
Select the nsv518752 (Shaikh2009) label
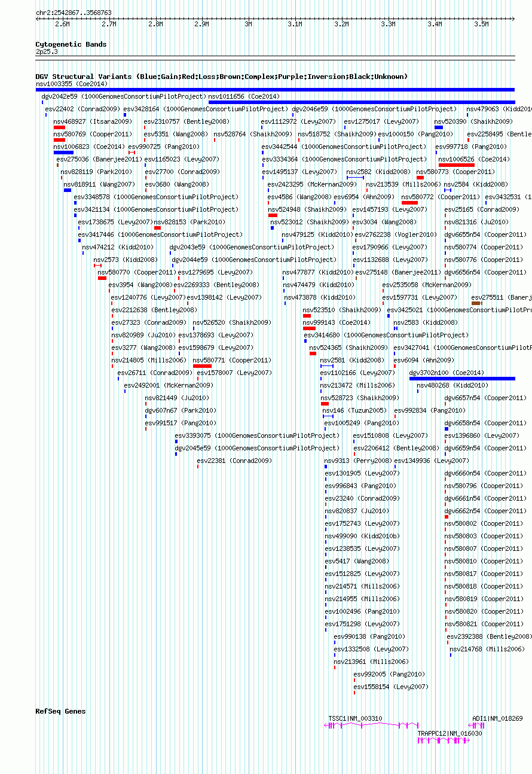pyautogui.click(x=337, y=134)
